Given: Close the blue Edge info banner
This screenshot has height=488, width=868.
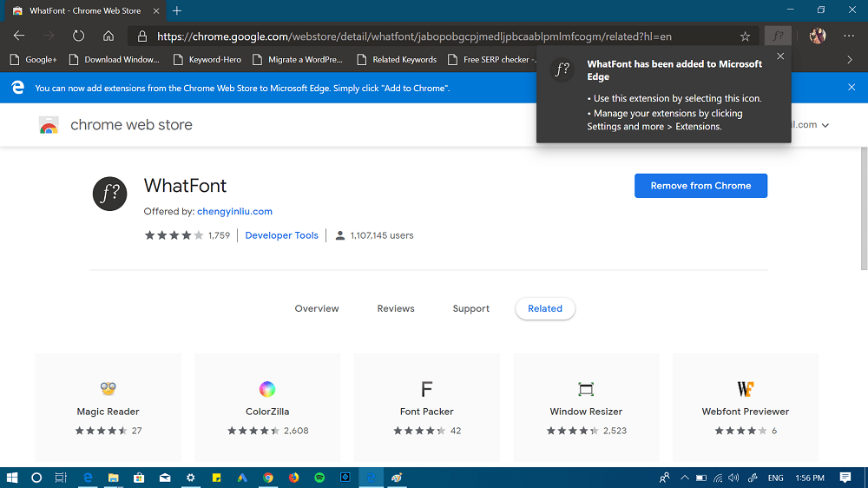Looking at the screenshot, I should click(852, 88).
